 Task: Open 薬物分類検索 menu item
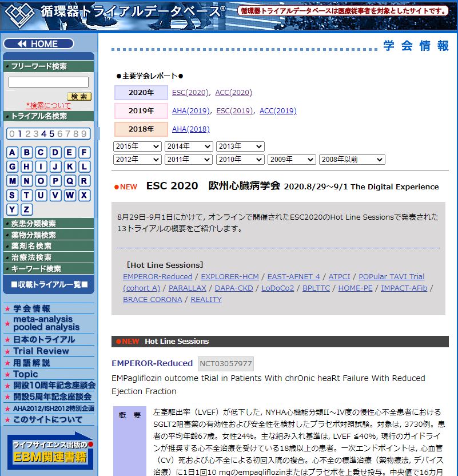49,235
